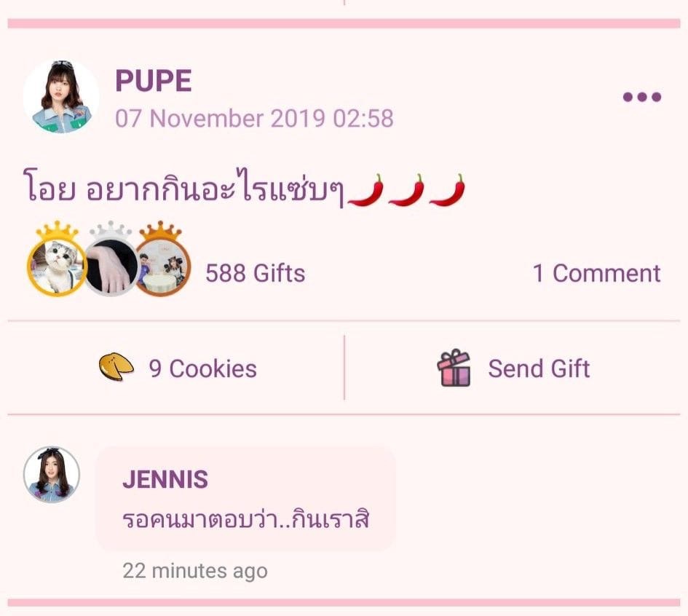Tap the fortune cookie icon

click(116, 368)
